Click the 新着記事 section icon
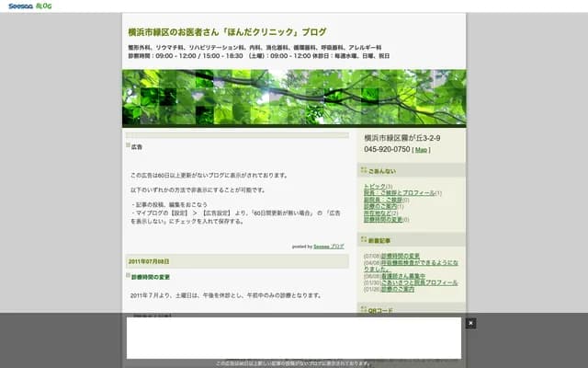The height and width of the screenshot is (368, 588). [365, 240]
